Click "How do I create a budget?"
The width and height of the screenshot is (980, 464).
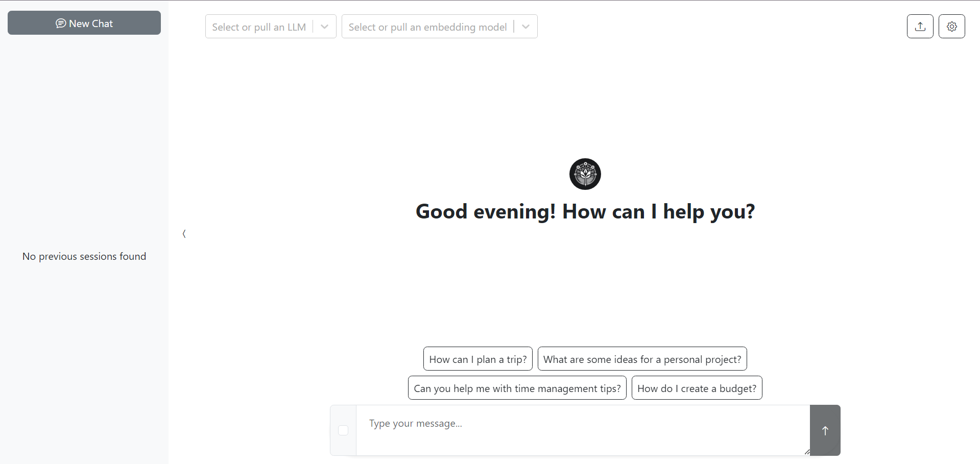(697, 388)
